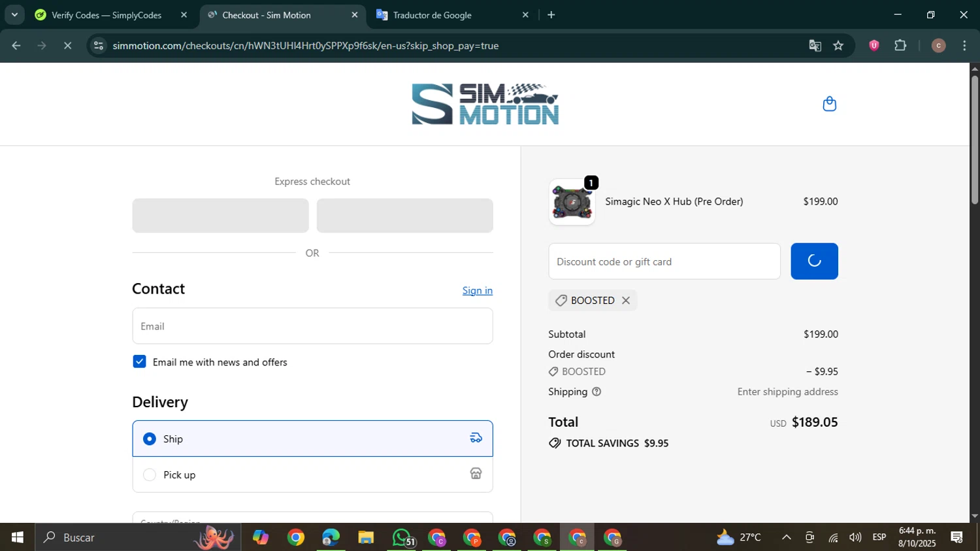Screen dimensions: 980x551
Task: Open the taskbar clock and date
Action: (917, 537)
